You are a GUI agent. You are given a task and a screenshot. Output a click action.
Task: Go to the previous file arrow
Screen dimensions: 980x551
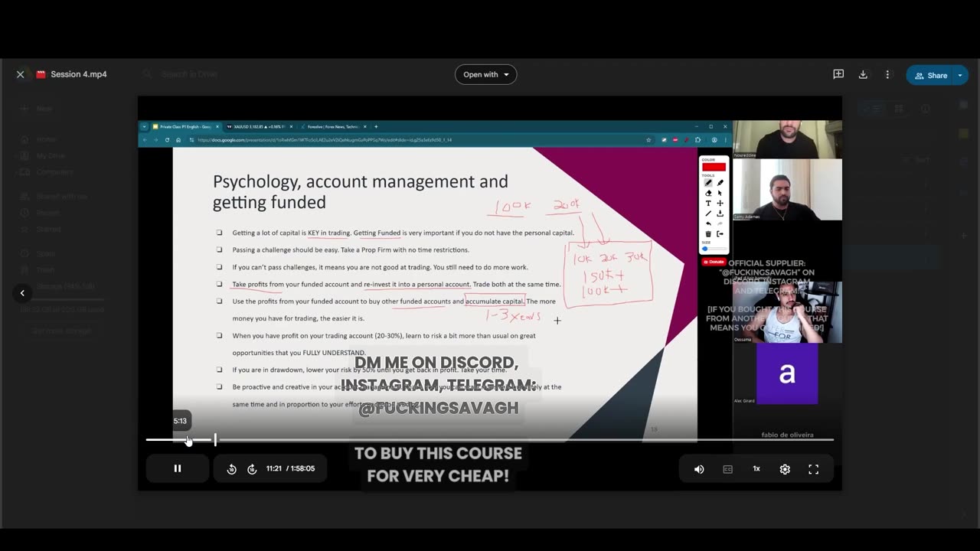(x=22, y=293)
